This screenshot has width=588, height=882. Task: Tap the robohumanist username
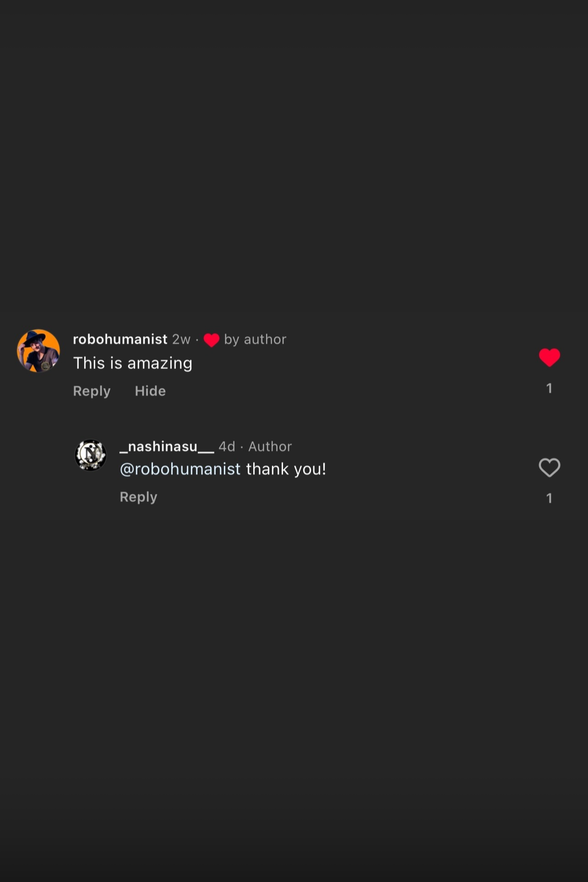pyautogui.click(x=120, y=339)
